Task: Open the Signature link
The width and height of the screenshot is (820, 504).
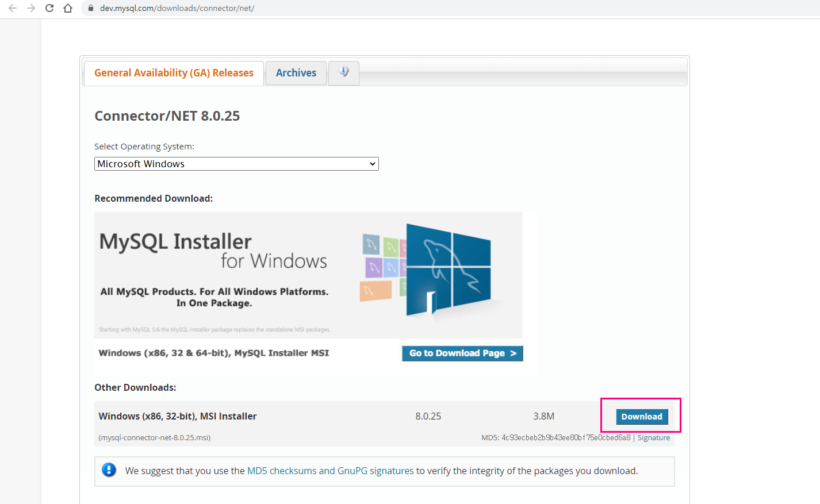Action: [654, 438]
